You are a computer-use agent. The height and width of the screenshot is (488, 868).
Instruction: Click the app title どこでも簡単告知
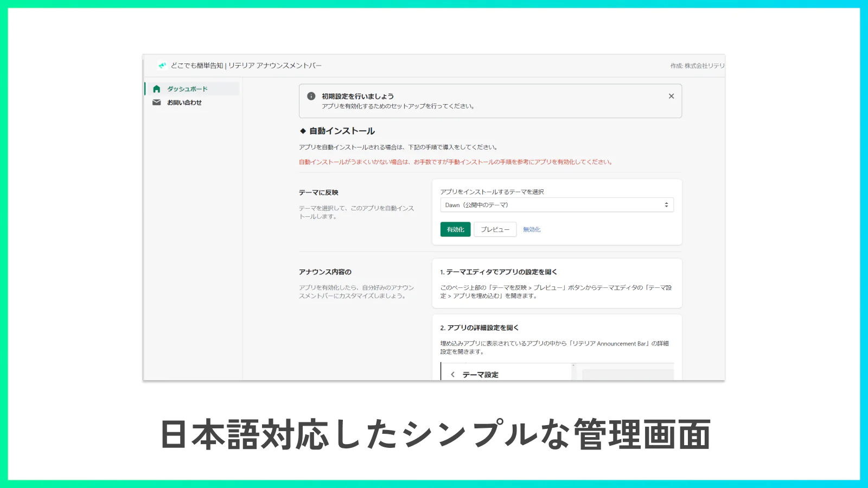click(246, 66)
